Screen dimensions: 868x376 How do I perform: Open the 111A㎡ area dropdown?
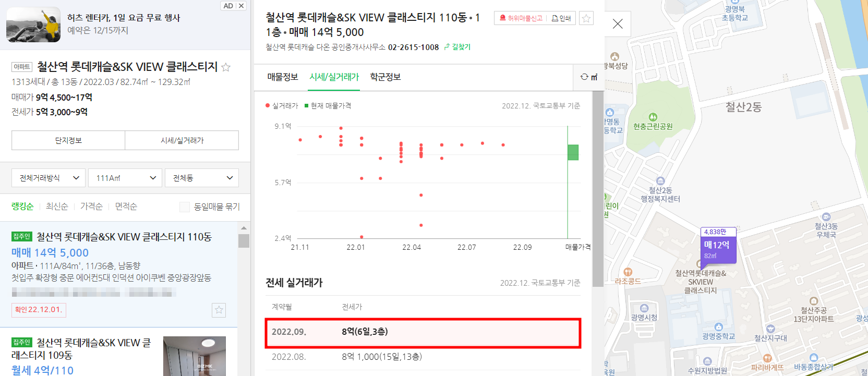click(125, 178)
